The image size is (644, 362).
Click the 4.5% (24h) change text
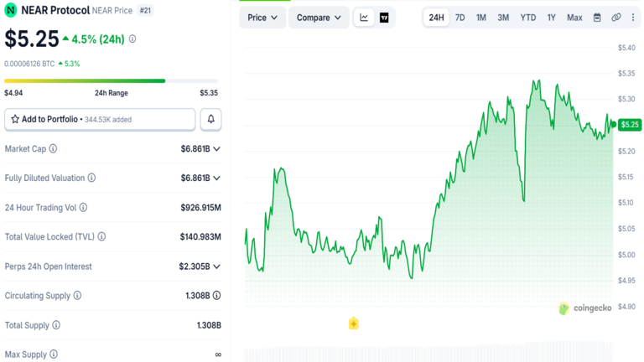[x=98, y=39]
